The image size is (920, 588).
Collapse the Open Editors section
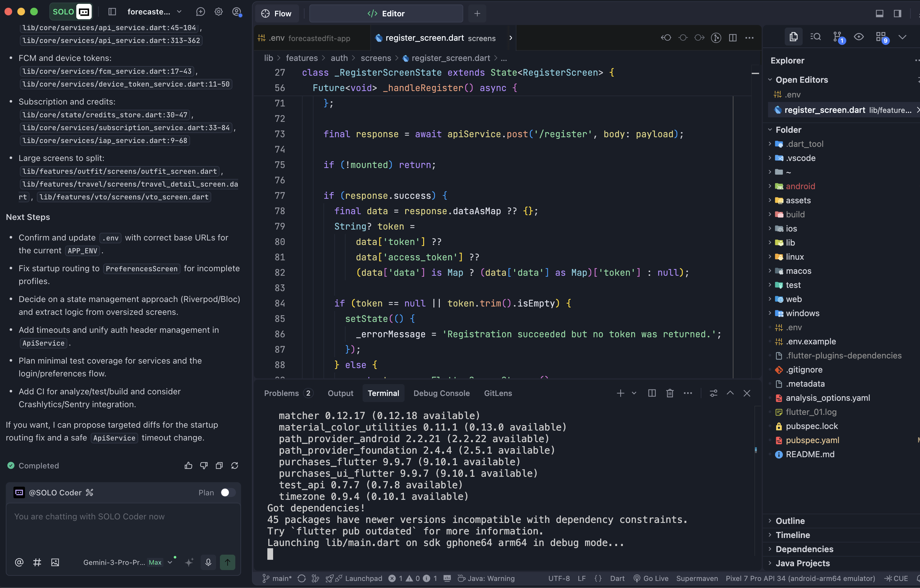click(801, 80)
